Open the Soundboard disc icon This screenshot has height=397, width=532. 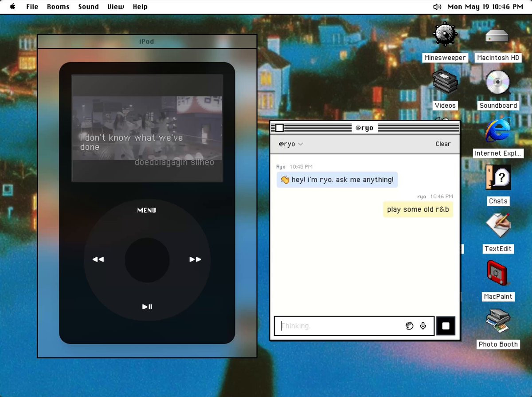498,82
